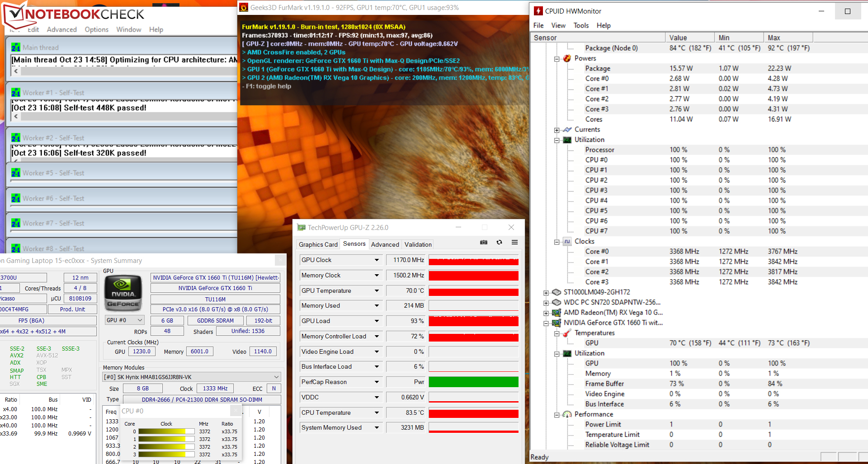The width and height of the screenshot is (868, 464).
Task: Open HWMonitor File menu
Action: click(538, 25)
